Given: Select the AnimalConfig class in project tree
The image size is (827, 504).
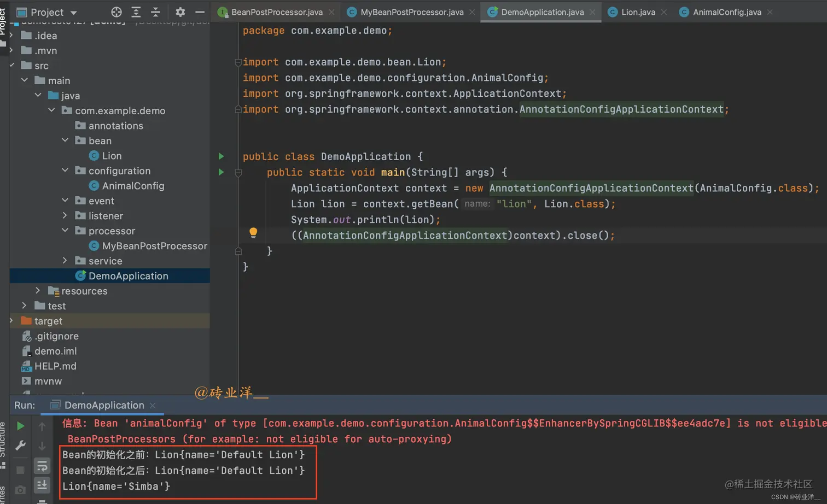Looking at the screenshot, I should (133, 186).
